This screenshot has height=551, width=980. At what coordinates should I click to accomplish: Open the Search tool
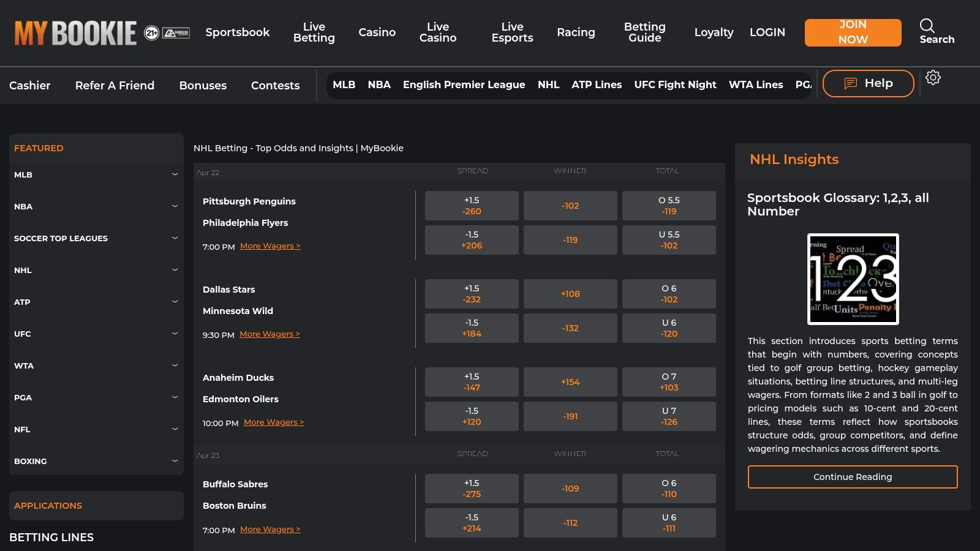click(936, 32)
